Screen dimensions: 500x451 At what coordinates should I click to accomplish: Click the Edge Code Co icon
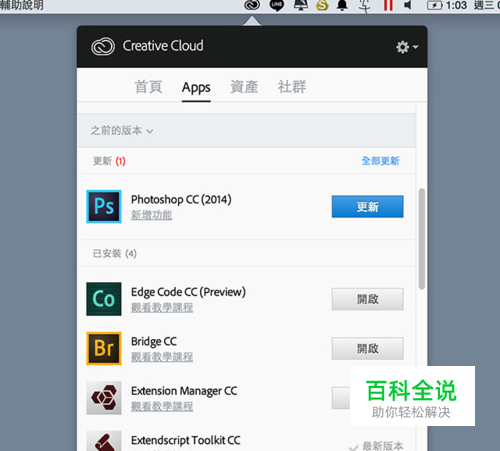[x=104, y=299]
